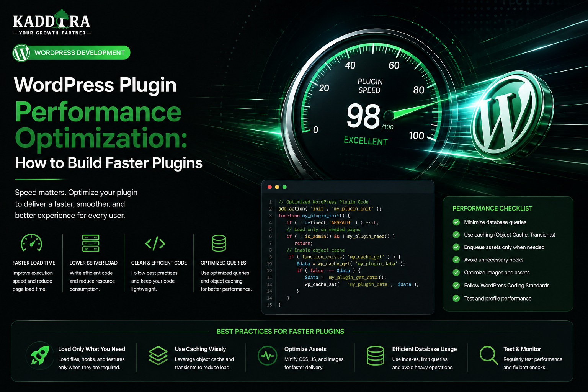The image size is (588, 392).
Task: Click the server stack icon above Lower Server Load
Action: click(x=91, y=243)
